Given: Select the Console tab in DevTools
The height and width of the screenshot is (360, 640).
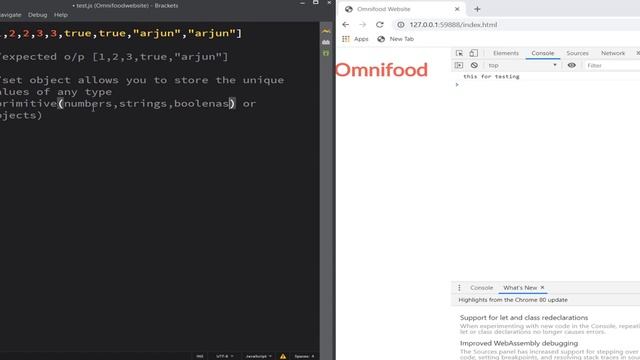Looking at the screenshot, I should click(542, 53).
